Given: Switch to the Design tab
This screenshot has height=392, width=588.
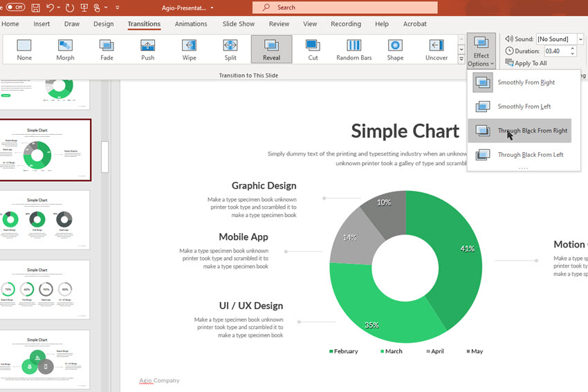Looking at the screenshot, I should (104, 24).
